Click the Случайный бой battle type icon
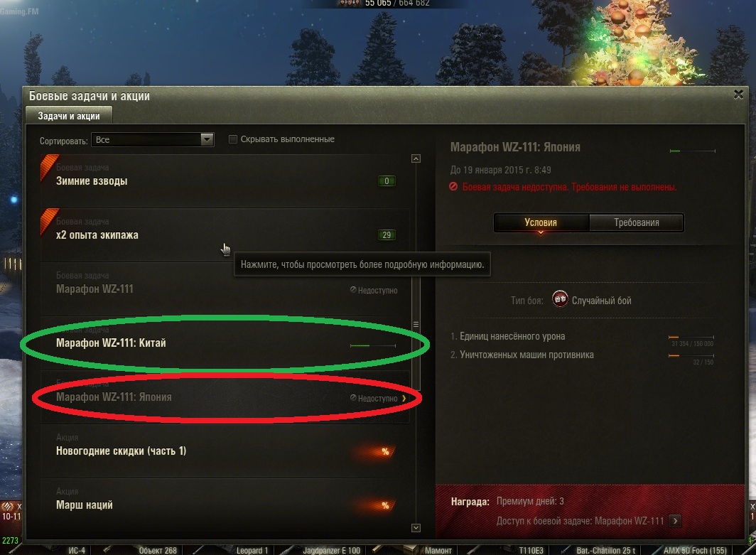This screenshot has height=555, width=756. click(560, 299)
